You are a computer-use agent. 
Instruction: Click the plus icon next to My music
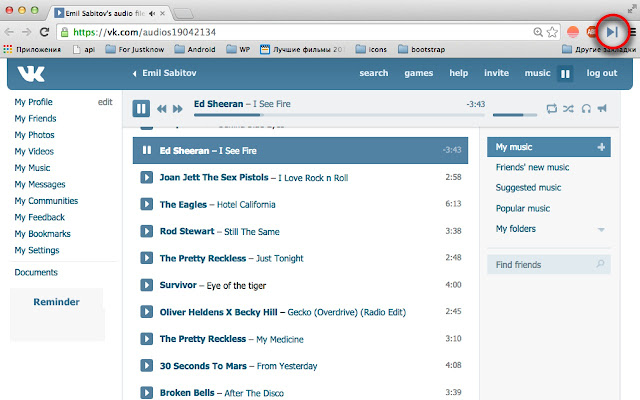(x=601, y=147)
